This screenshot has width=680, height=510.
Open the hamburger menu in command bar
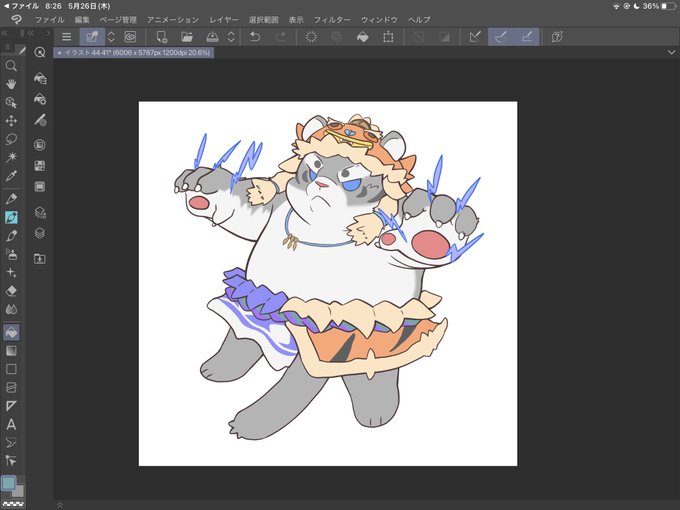[66, 37]
